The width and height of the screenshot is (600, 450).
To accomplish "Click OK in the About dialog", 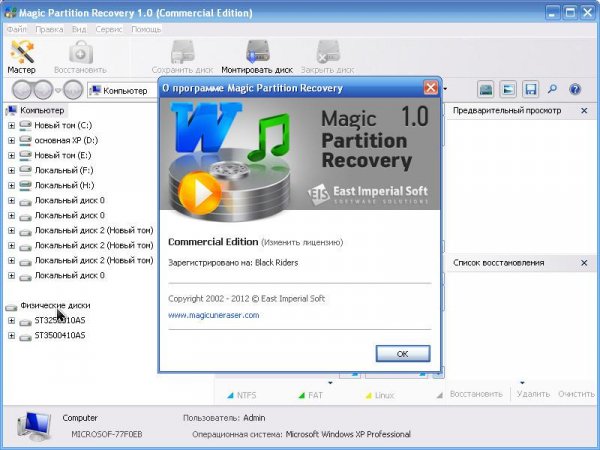I will (403, 354).
